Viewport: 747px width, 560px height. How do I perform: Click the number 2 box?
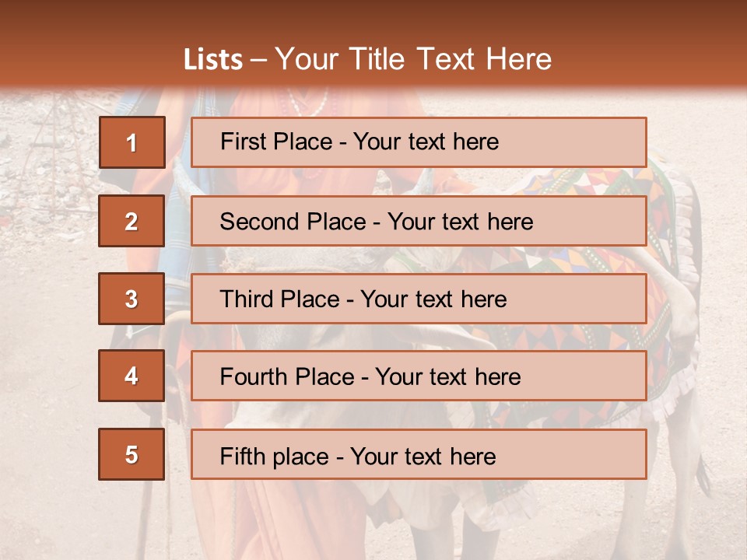[x=132, y=221]
